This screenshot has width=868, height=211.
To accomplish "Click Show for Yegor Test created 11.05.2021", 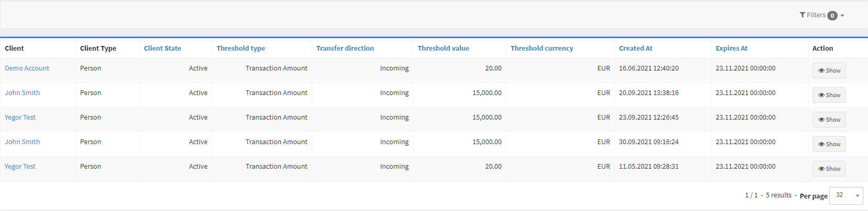I will tap(829, 169).
